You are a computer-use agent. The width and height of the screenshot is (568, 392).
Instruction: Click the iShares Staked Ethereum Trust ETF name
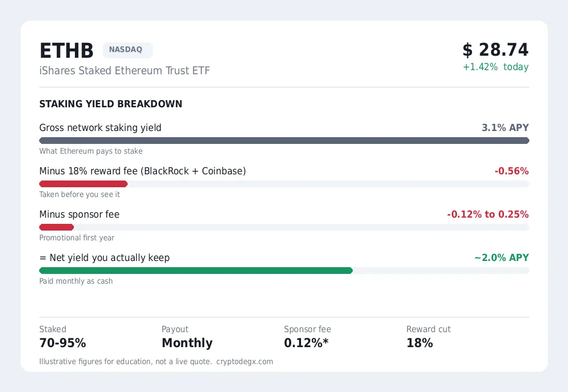coord(124,71)
